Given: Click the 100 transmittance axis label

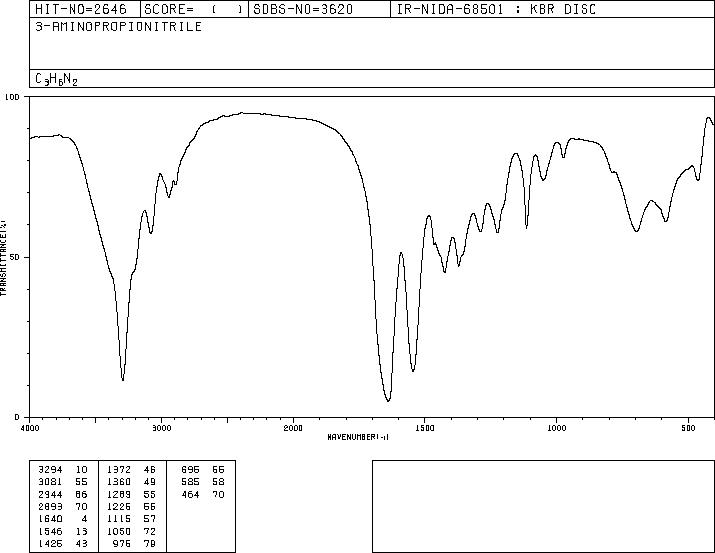Looking at the screenshot, I should [x=12, y=97].
